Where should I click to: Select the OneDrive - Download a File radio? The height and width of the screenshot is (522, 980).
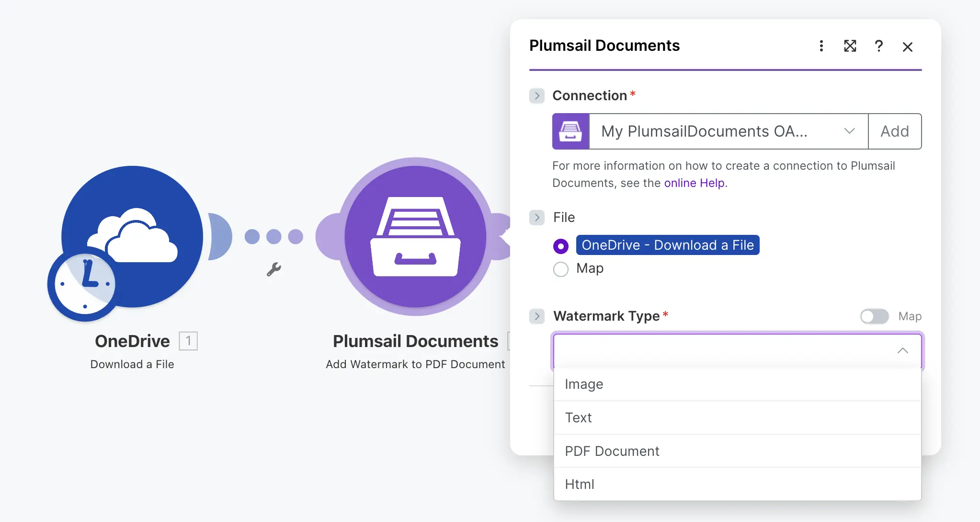point(561,246)
